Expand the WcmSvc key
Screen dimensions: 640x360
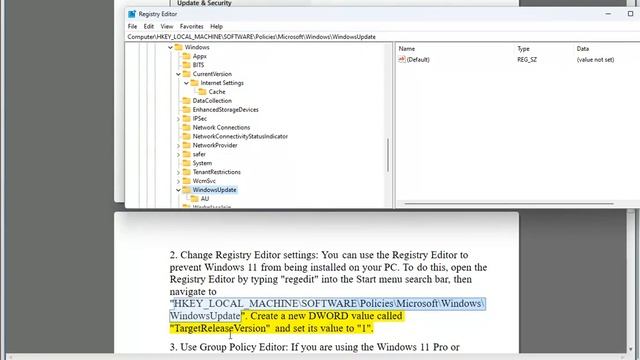click(178, 181)
